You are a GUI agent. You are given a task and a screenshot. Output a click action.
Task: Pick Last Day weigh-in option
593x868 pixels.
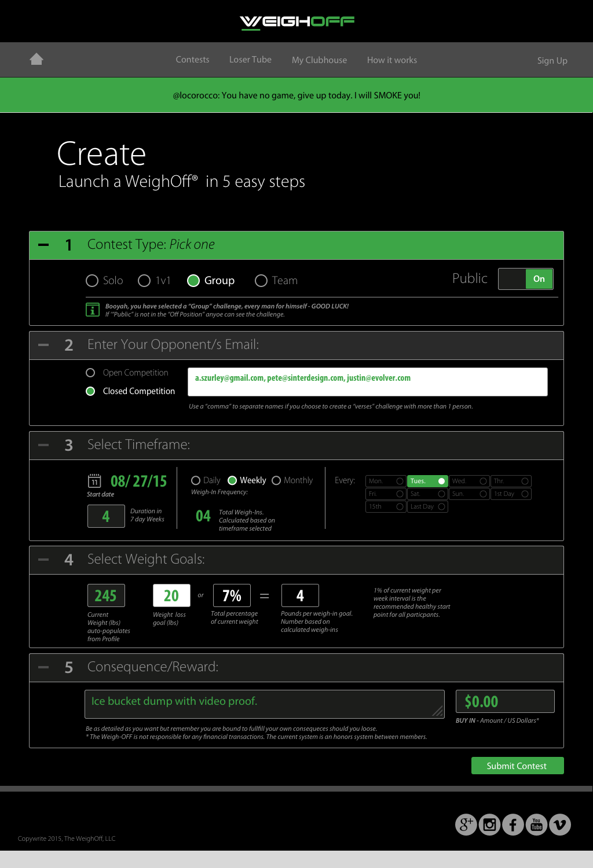(427, 506)
